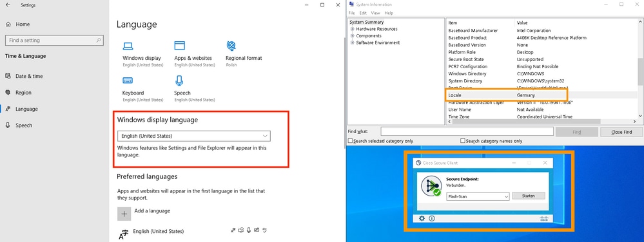Select the Secure Boot State row

pos(542,59)
